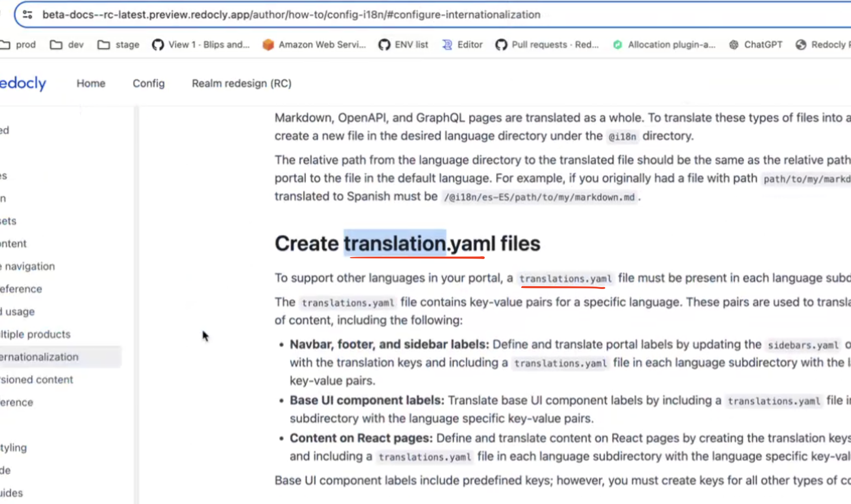
Task: Open the Editor bookmark
Action: point(462,44)
